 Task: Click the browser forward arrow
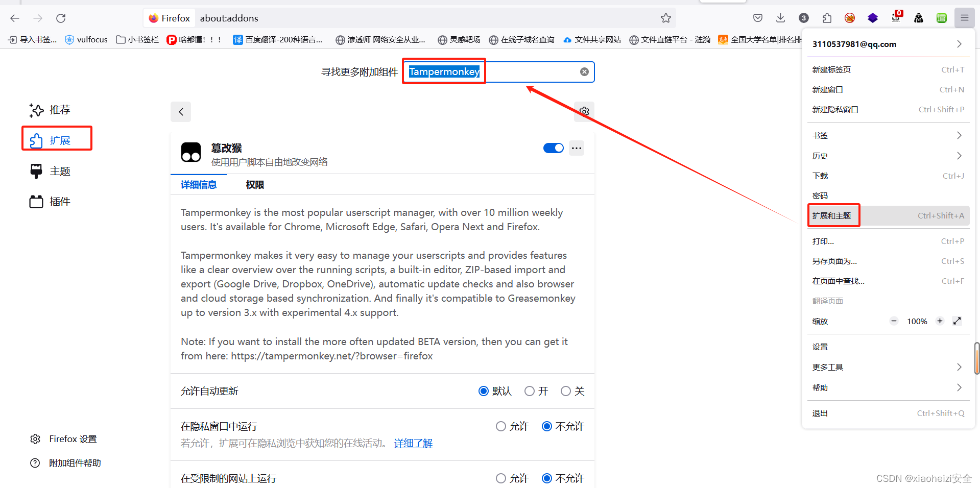[x=38, y=18]
